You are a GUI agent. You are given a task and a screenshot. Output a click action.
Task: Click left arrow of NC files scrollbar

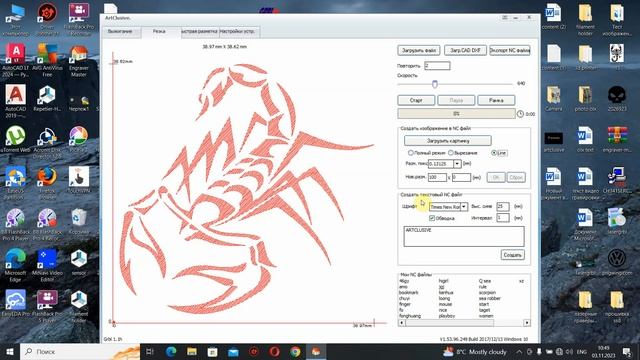coord(402,323)
